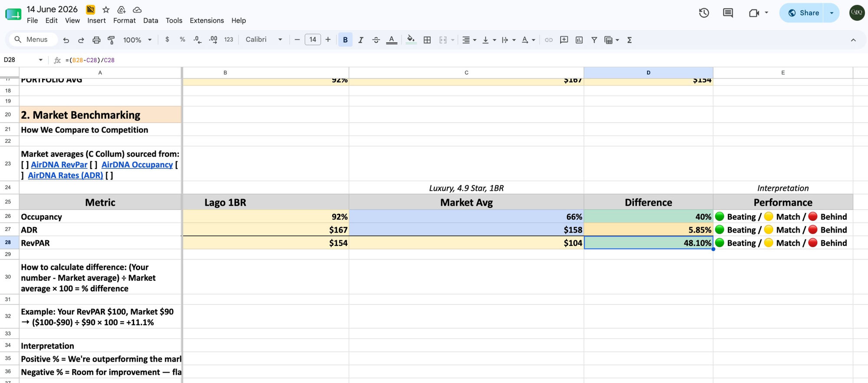Image resolution: width=868 pixels, height=383 pixels.
Task: Open the Help menu
Action: [x=238, y=20]
